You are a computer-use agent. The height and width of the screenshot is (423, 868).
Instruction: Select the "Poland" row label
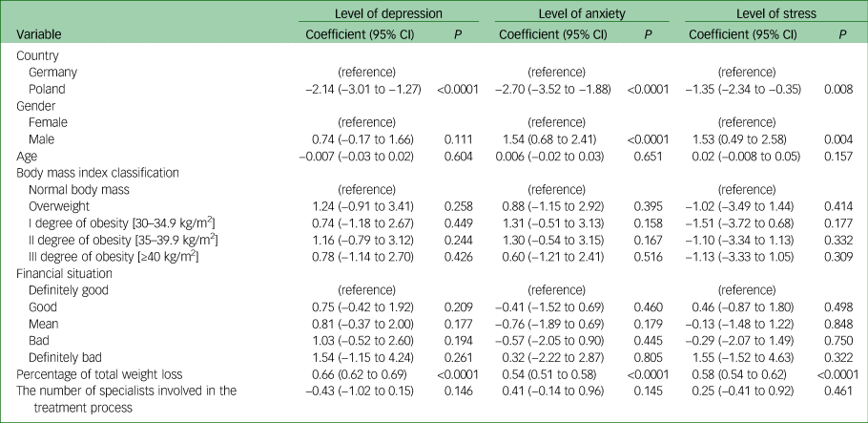(x=48, y=89)
